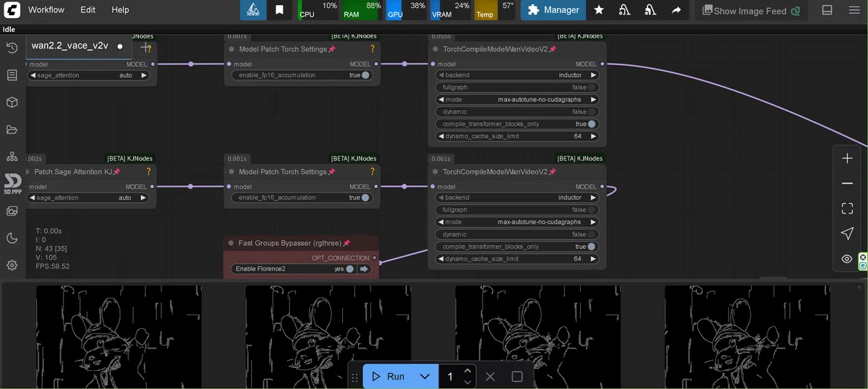Increment the batch count up arrow

[467, 371]
